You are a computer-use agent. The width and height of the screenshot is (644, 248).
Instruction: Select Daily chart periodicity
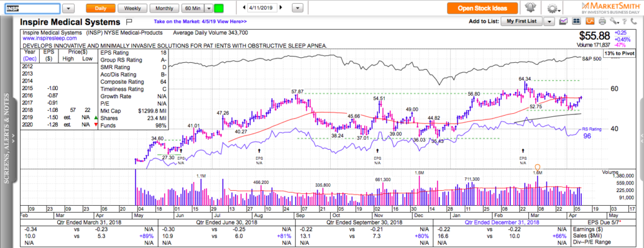click(100, 8)
